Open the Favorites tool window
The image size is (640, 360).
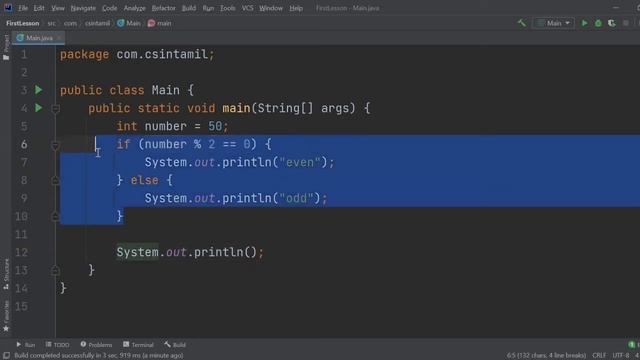point(6,316)
